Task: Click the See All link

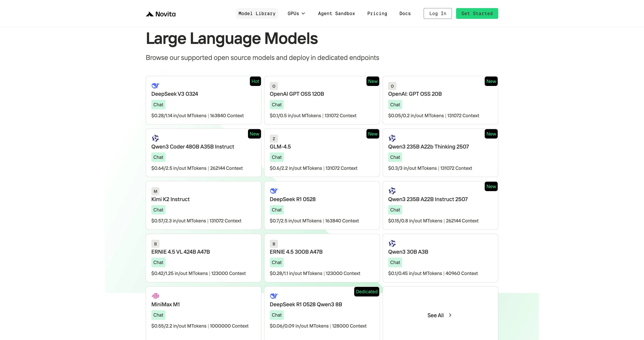Action: [x=435, y=315]
